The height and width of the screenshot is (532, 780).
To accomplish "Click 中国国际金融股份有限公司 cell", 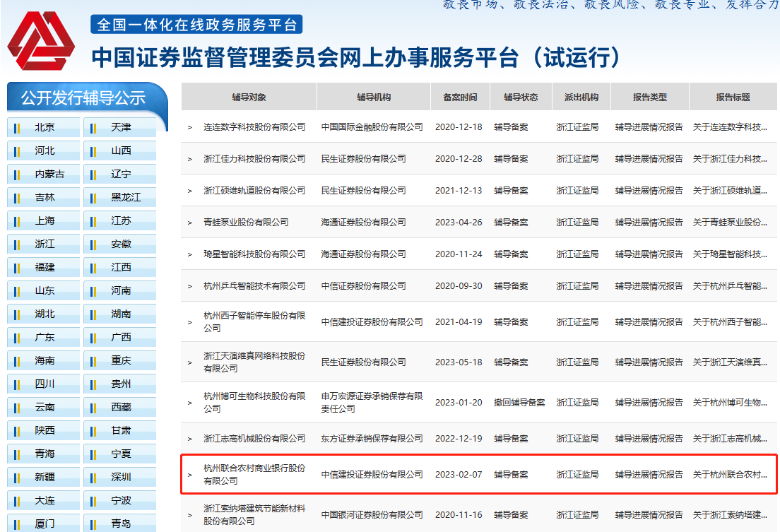I will click(372, 127).
